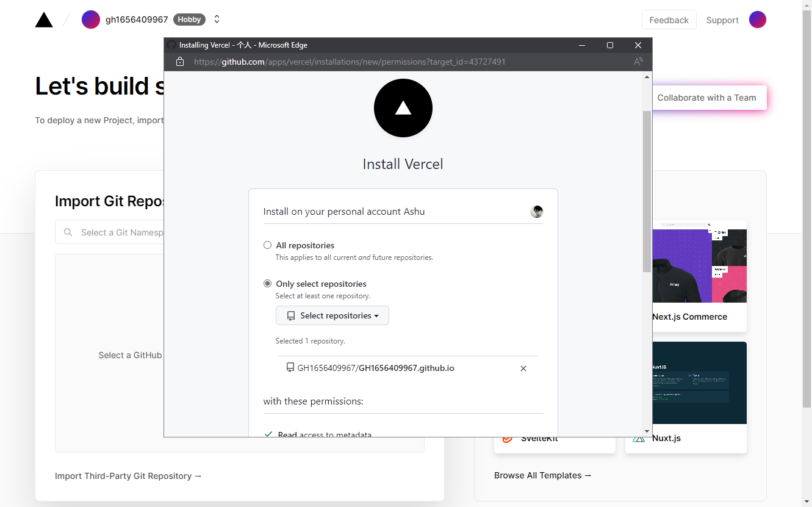Open the GH1656409967/GH1656409967.github.io repository link
The width and height of the screenshot is (812, 507).
click(376, 368)
